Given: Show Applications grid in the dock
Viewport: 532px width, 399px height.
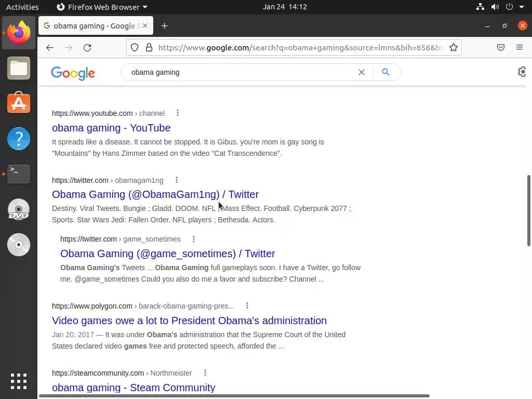Looking at the screenshot, I should [x=19, y=381].
